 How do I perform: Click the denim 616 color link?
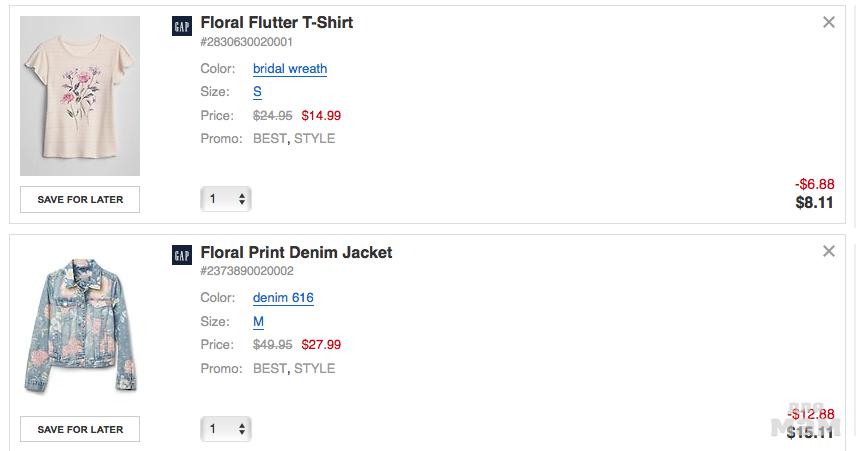[283, 298]
